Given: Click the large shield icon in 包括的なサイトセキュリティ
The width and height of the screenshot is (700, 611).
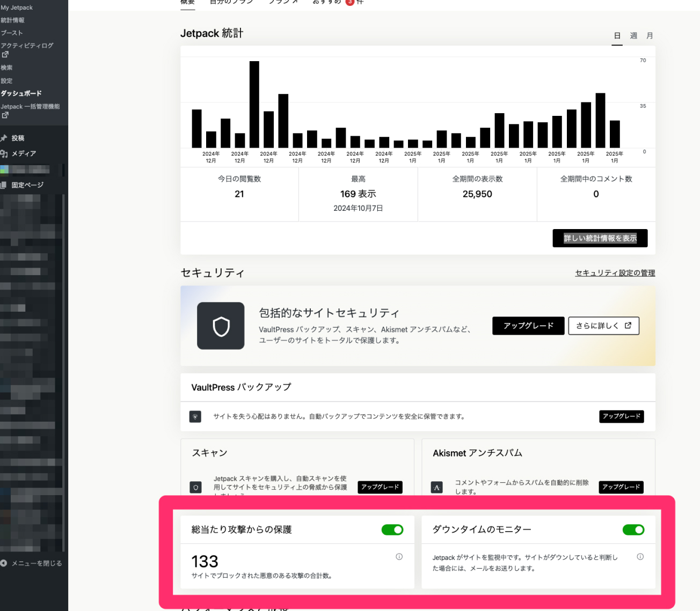Looking at the screenshot, I should point(221,326).
